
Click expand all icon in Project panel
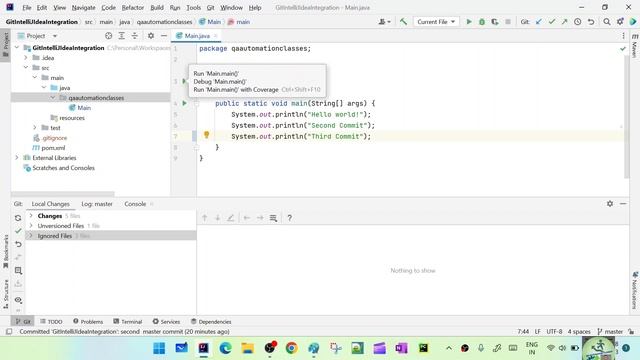point(122,36)
